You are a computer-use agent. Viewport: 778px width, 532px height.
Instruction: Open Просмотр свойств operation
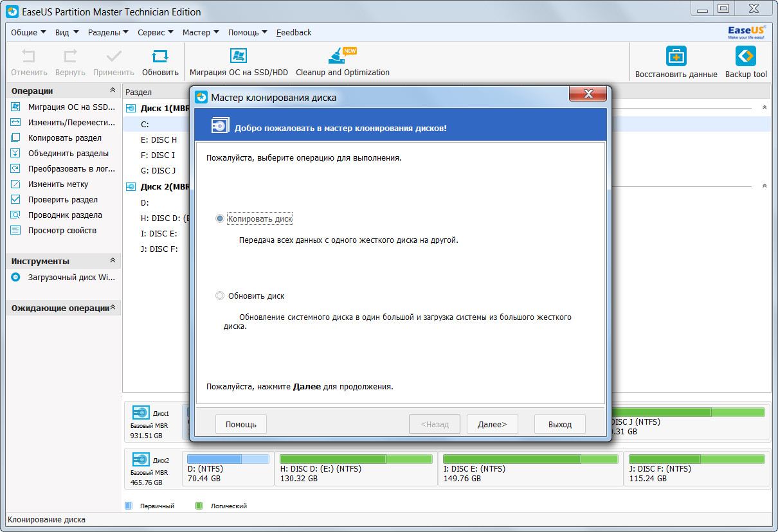click(53, 231)
